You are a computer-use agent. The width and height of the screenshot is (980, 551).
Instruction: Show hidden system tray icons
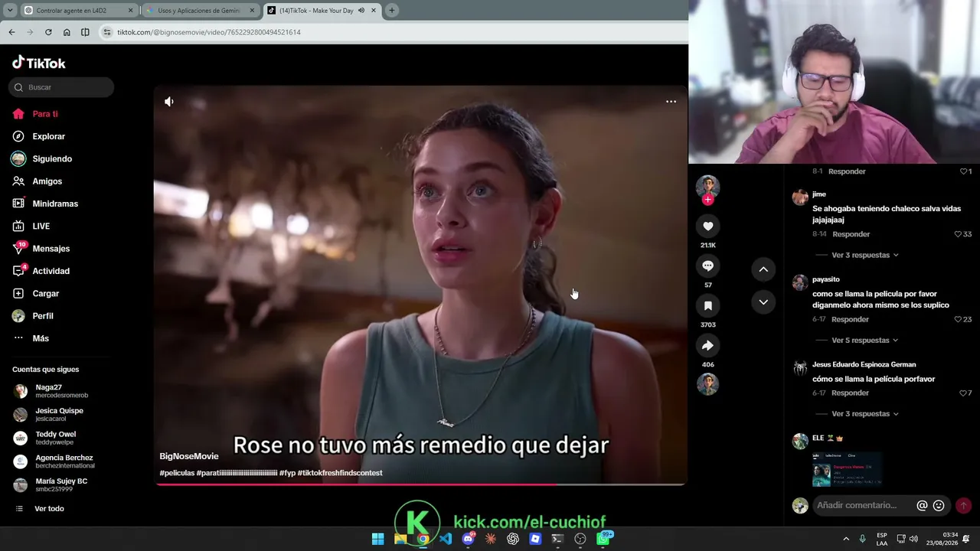pyautogui.click(x=846, y=539)
